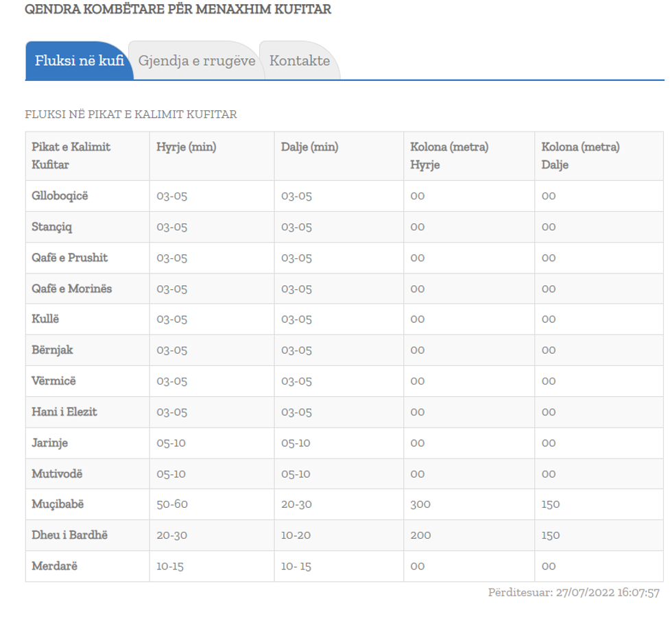Click the Dheu i Bardhë row label

click(69, 535)
